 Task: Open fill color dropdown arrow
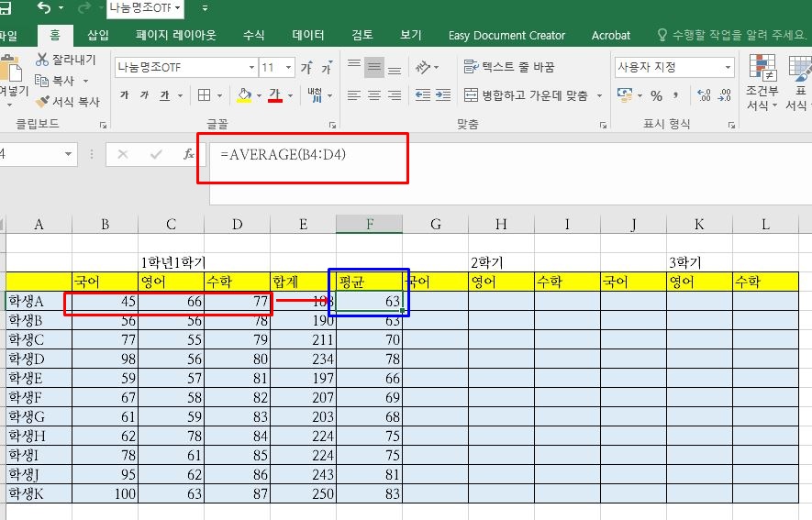pyautogui.click(x=259, y=95)
